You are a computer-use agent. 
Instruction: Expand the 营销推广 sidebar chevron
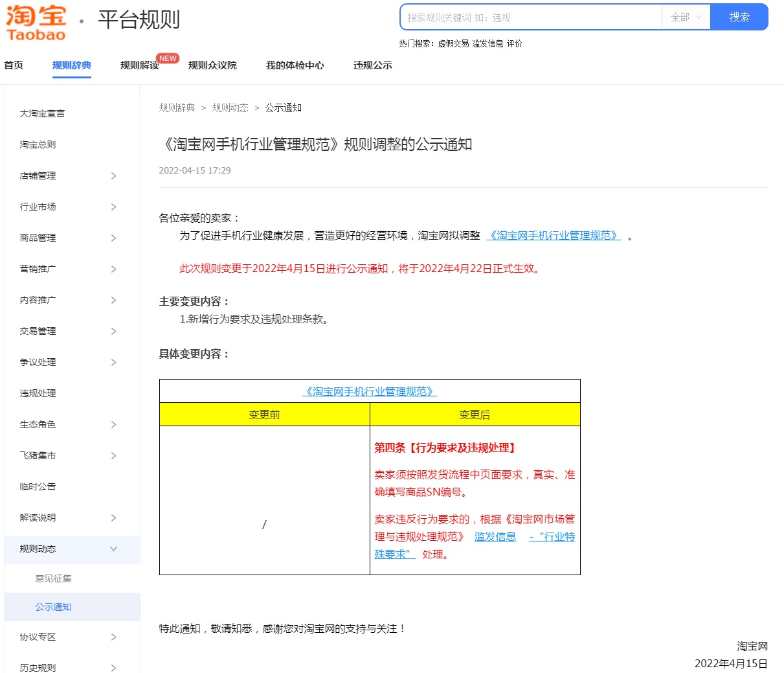coord(113,269)
